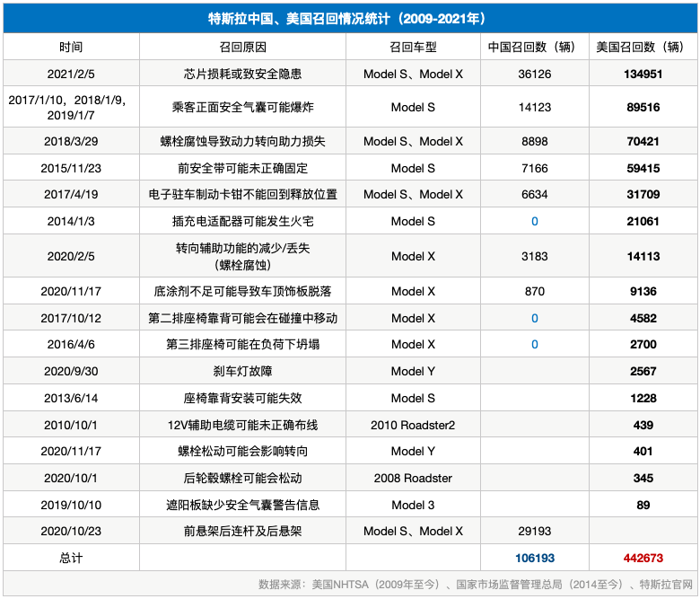Click the model cell 2010 Roadster2
Screen dimensions: 700x599
coord(413,425)
